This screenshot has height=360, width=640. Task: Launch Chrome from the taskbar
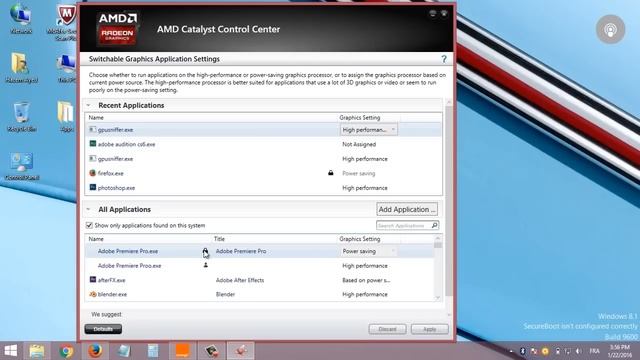click(x=66, y=351)
